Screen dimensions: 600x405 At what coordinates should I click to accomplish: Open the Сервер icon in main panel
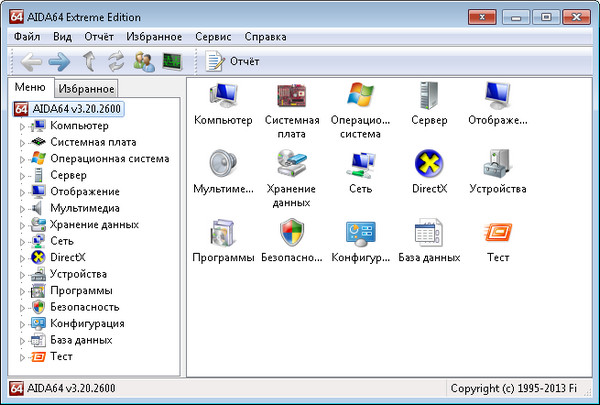coord(429,97)
